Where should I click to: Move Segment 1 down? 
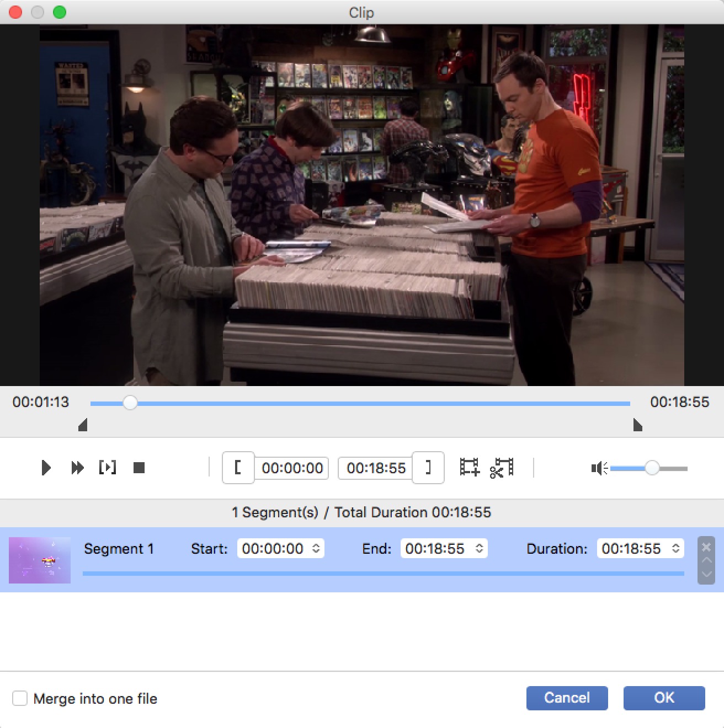(706, 575)
